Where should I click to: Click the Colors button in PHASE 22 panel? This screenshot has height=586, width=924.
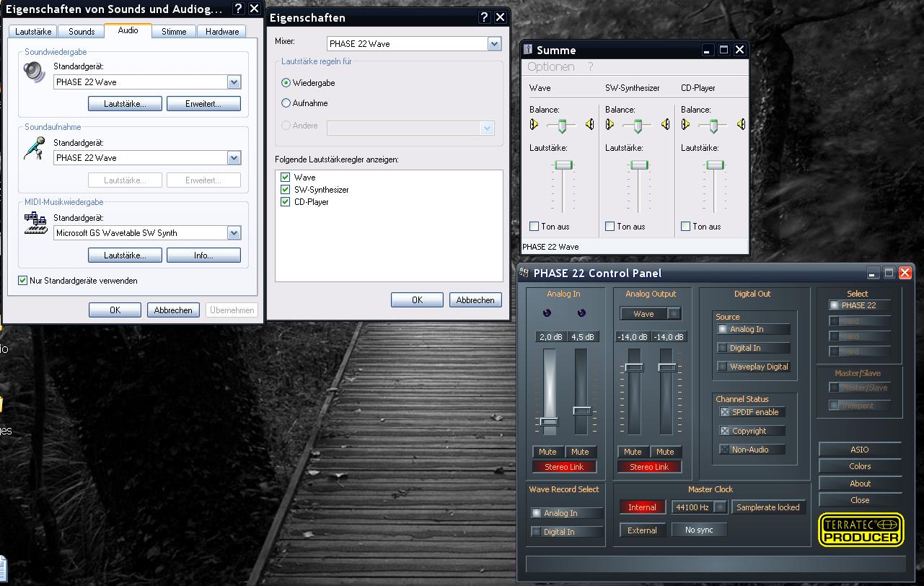(x=860, y=466)
